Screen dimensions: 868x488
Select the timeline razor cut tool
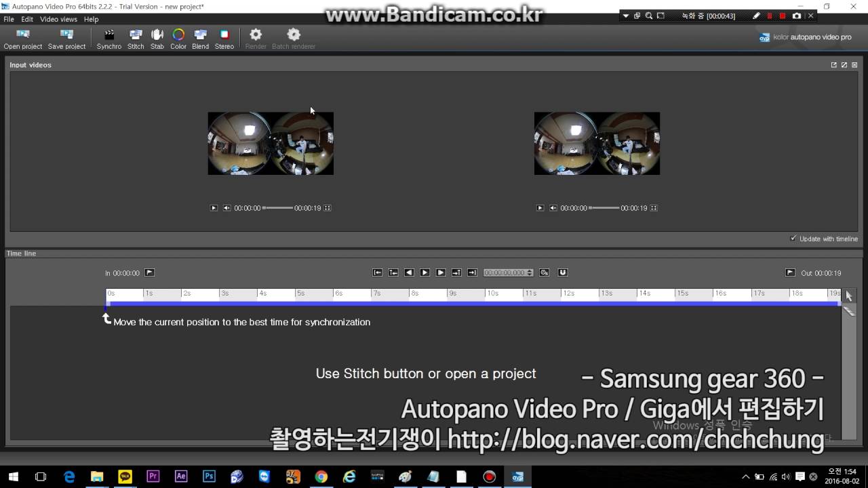coord(849,310)
